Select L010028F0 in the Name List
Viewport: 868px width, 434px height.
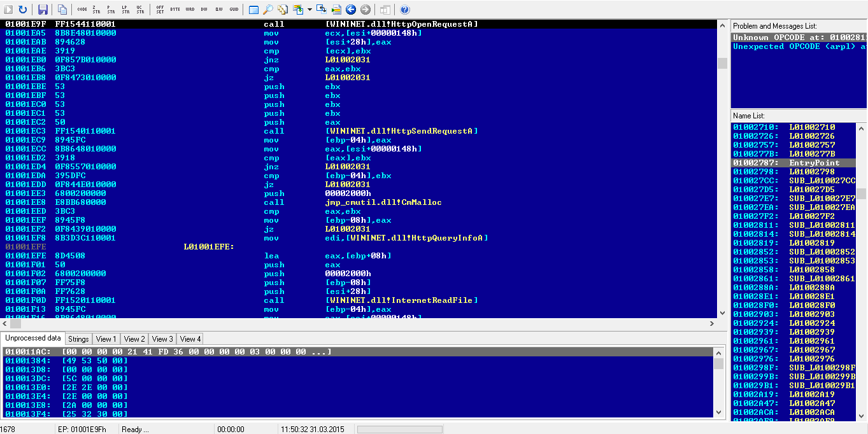[x=793, y=305]
